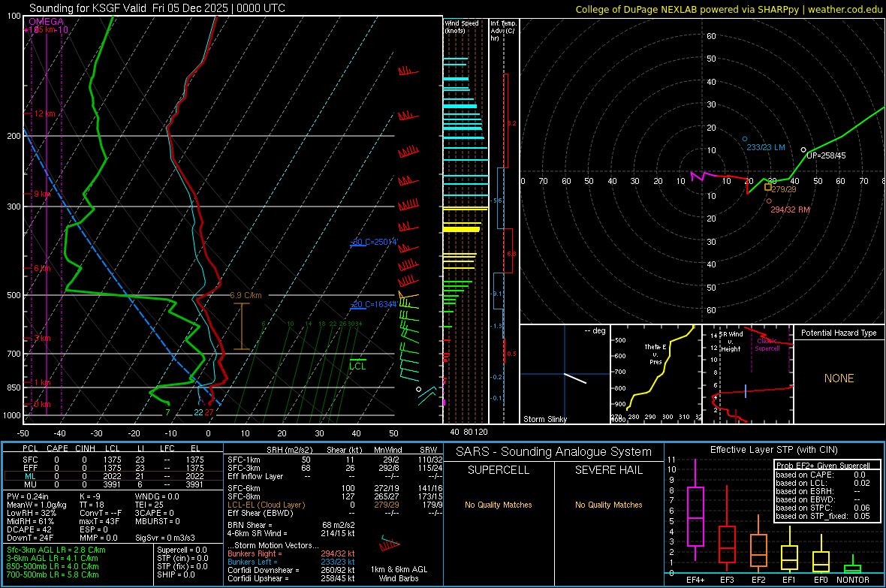Click the 6 km height marker
The width and height of the screenshot is (886, 588).
click(x=42, y=269)
